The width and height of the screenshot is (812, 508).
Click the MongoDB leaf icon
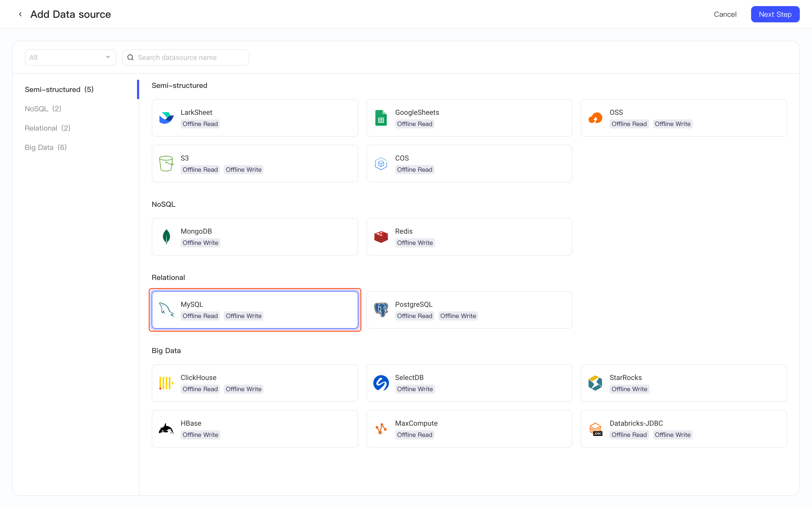pos(166,237)
